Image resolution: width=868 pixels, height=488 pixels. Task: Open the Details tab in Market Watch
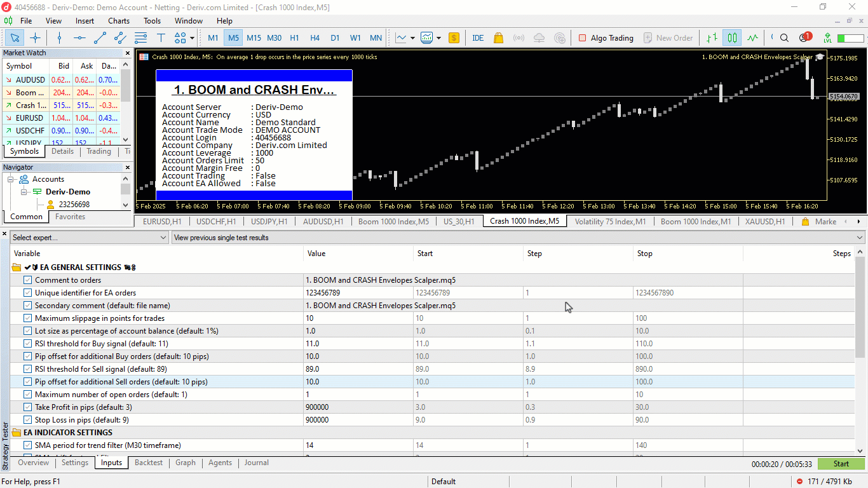tap(62, 151)
